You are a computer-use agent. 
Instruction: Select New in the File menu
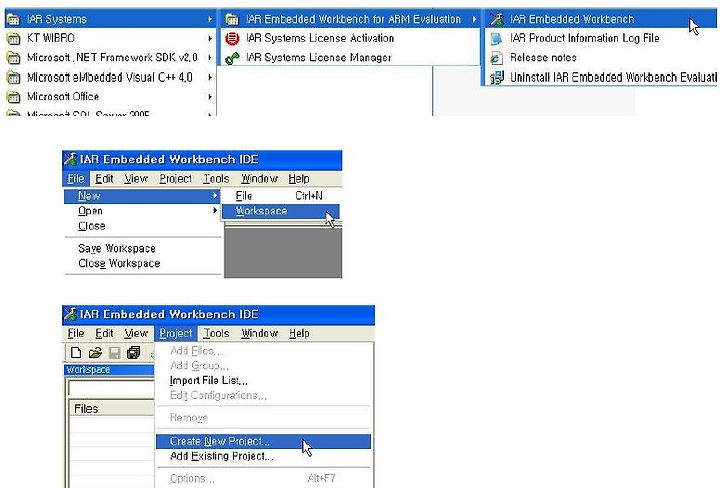(x=142, y=196)
